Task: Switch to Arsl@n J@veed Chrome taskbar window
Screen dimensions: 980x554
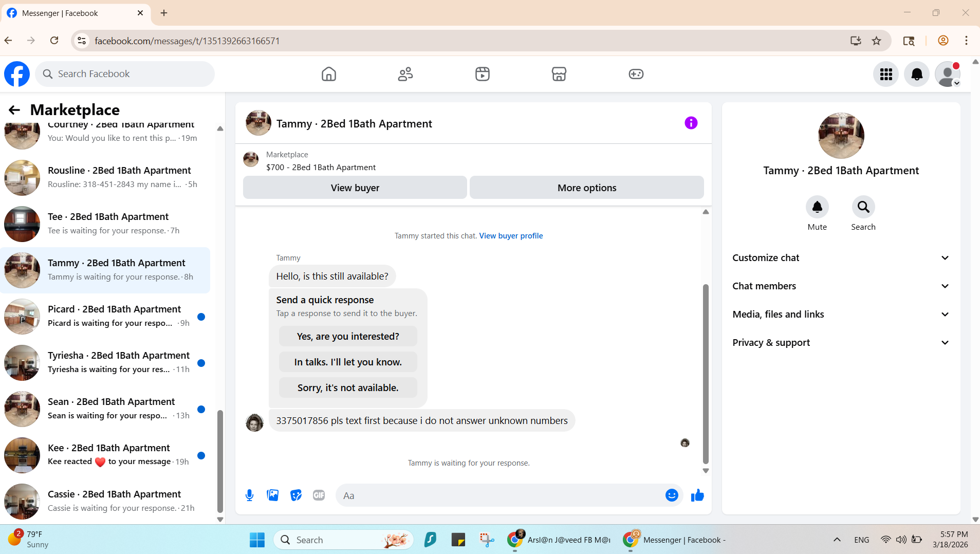Action: pos(559,540)
